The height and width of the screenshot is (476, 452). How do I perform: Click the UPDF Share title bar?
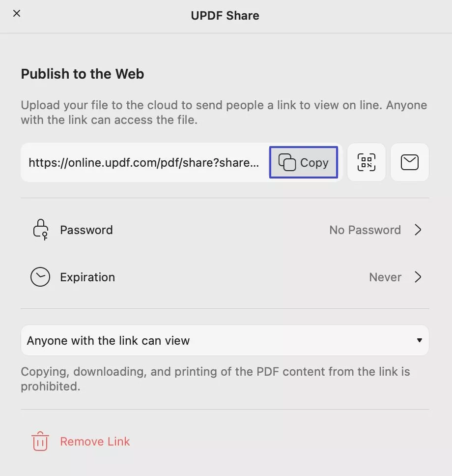[225, 15]
